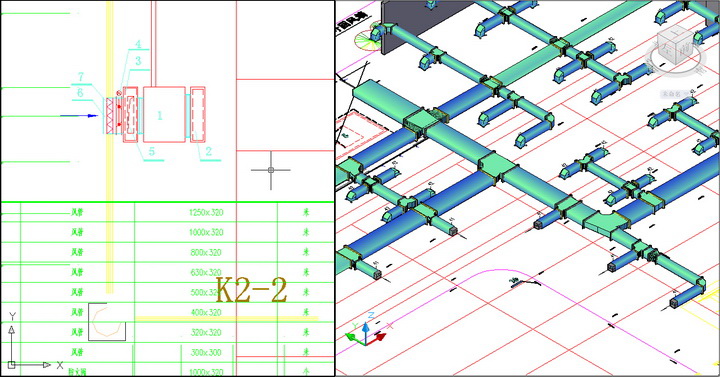The width and height of the screenshot is (720, 377).
Task: Click the 800x320 duct size cell
Action: click(206, 253)
